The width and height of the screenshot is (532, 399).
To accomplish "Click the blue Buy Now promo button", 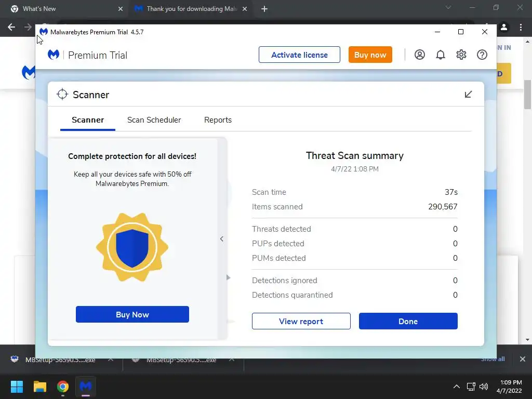I will 132,314.
